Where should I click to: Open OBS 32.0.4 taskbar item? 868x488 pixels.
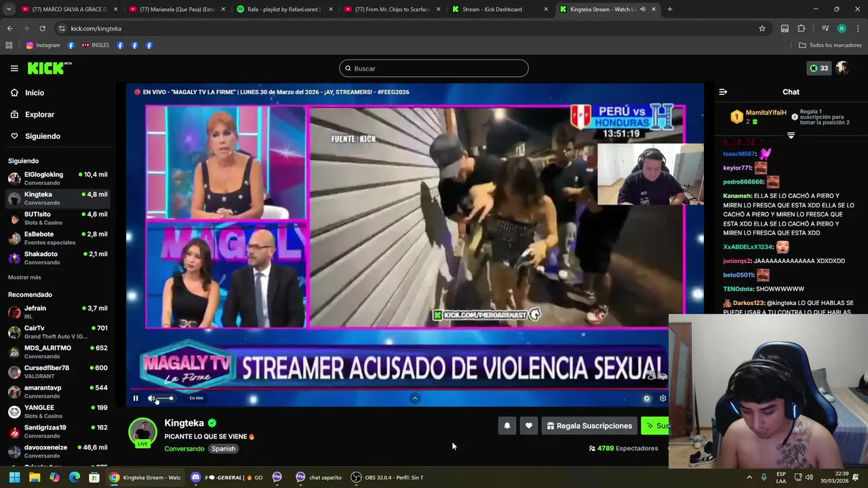[x=387, y=477]
